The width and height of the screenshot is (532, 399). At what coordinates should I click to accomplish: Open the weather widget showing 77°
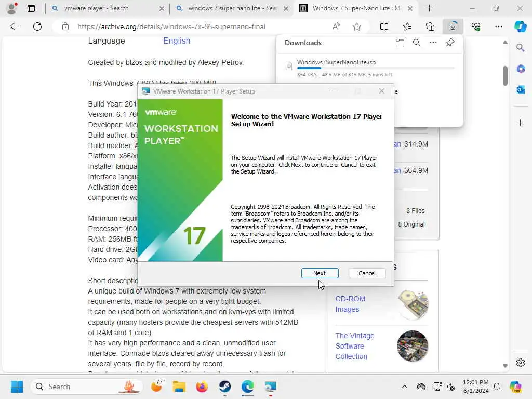pyautogui.click(x=157, y=387)
